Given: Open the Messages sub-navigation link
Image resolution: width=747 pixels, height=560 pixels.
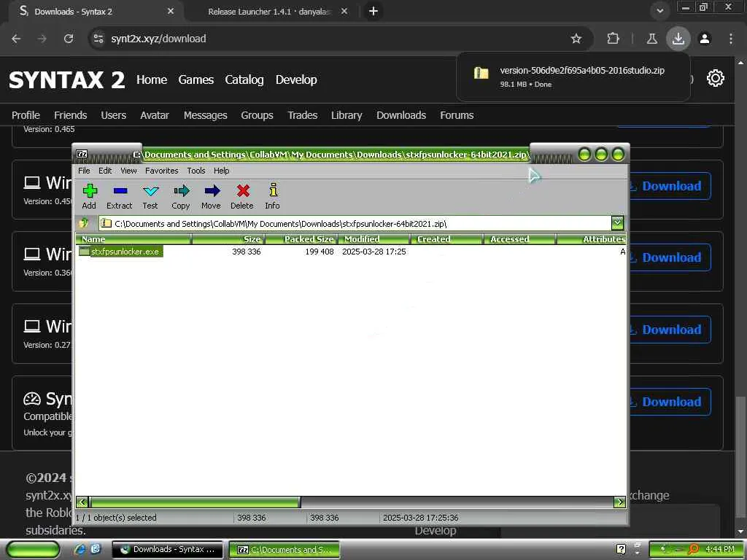Looking at the screenshot, I should click(205, 115).
